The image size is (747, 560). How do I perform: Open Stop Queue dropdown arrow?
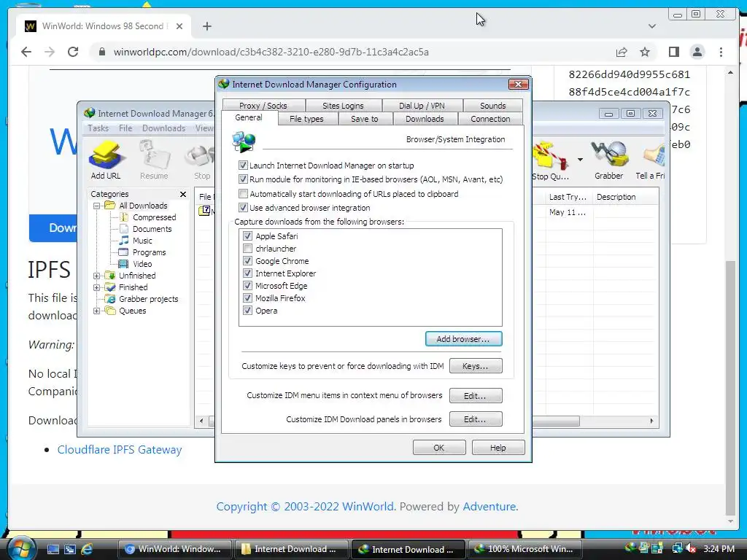580,160
